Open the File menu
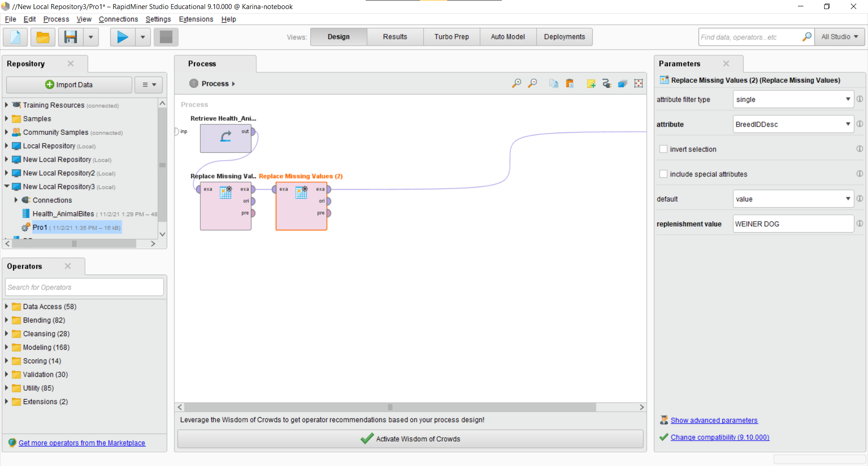This screenshot has width=868, height=466. click(10, 19)
